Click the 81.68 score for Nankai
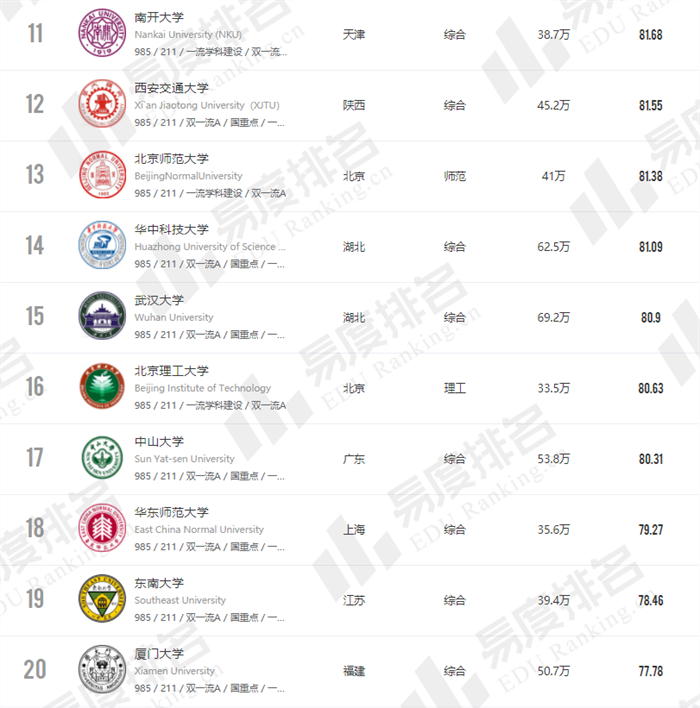700x708 pixels. click(x=650, y=35)
